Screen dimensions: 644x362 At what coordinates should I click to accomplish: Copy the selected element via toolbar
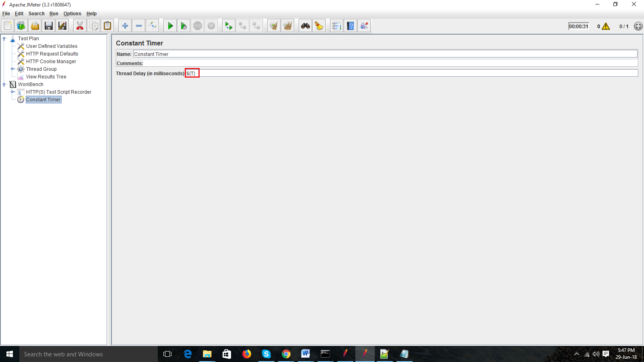click(93, 26)
